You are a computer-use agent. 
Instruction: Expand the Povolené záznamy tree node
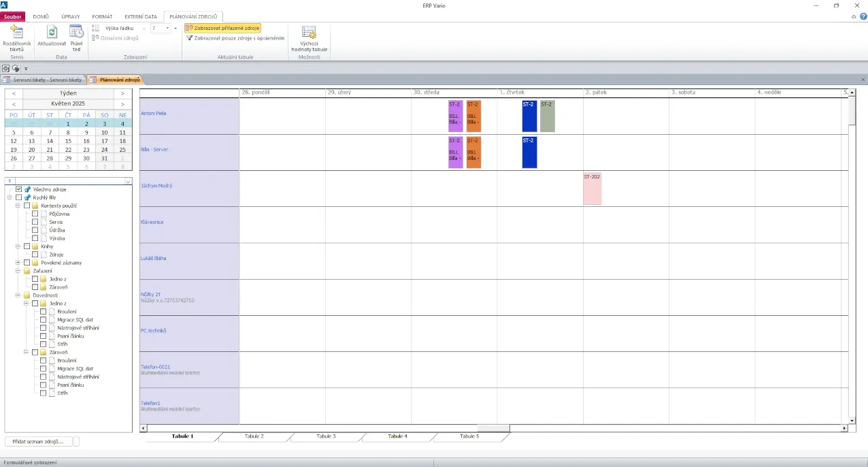(x=18, y=263)
